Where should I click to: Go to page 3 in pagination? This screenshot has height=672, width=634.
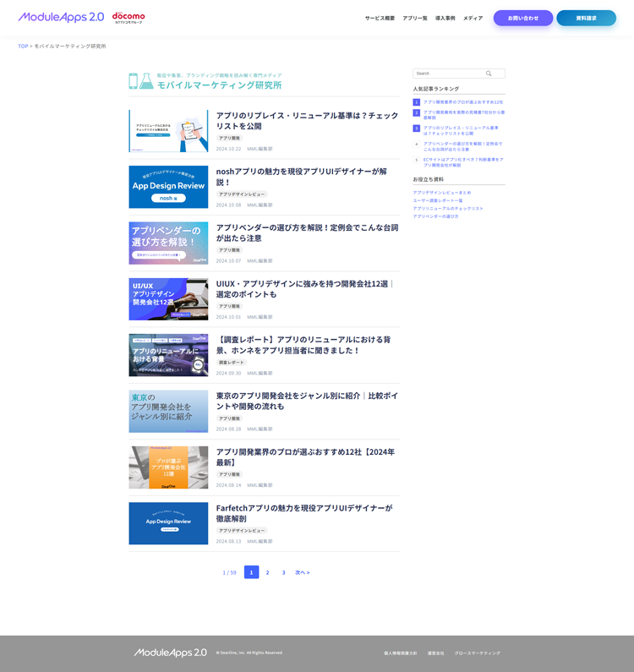[283, 572]
